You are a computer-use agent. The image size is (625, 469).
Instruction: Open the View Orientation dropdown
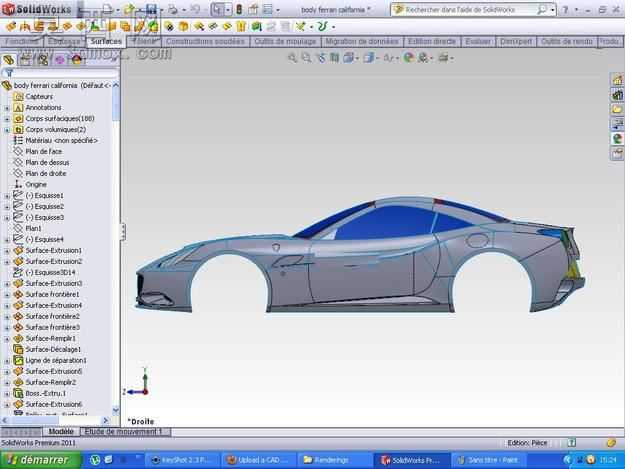point(357,59)
